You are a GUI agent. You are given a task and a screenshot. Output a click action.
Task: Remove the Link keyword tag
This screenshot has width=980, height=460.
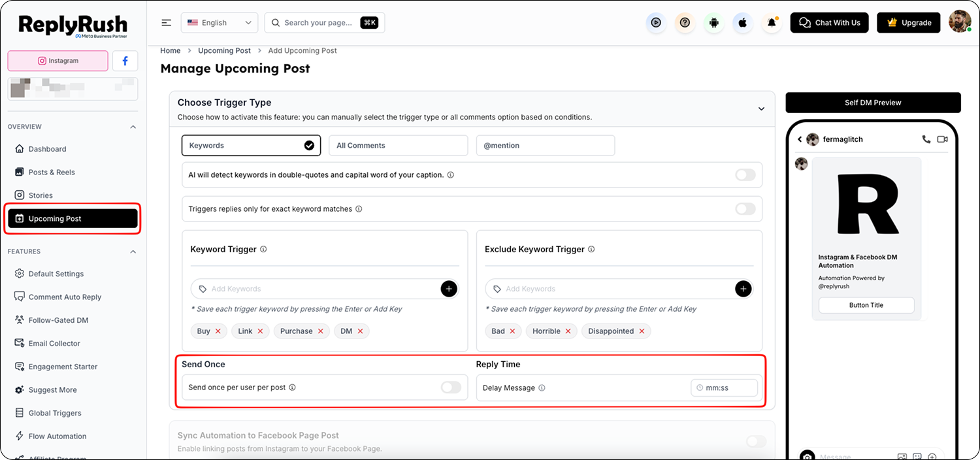pos(260,331)
